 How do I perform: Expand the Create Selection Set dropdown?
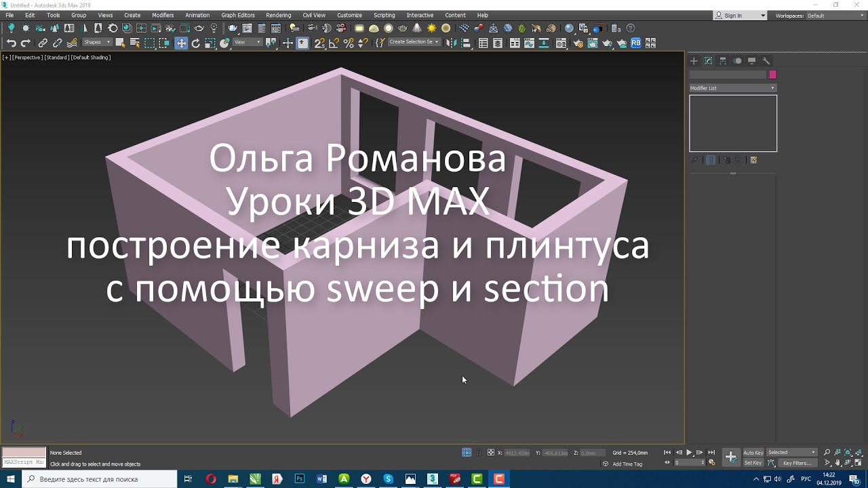(x=414, y=42)
